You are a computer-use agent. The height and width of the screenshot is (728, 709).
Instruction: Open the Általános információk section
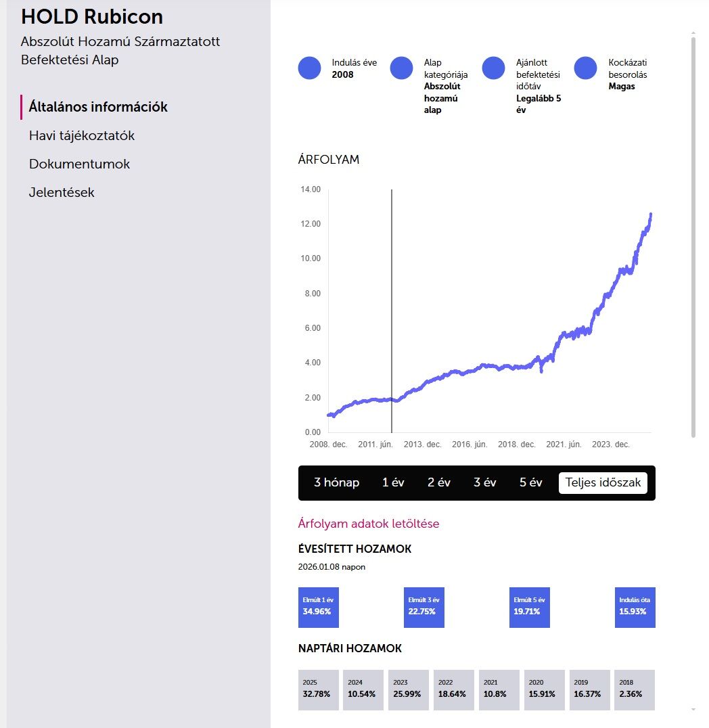pyautogui.click(x=98, y=107)
